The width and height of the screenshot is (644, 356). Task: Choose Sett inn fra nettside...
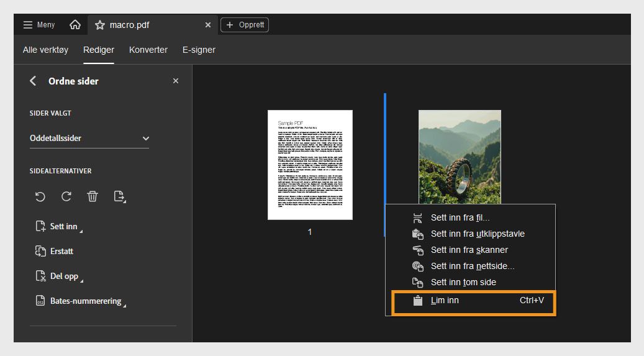point(470,267)
